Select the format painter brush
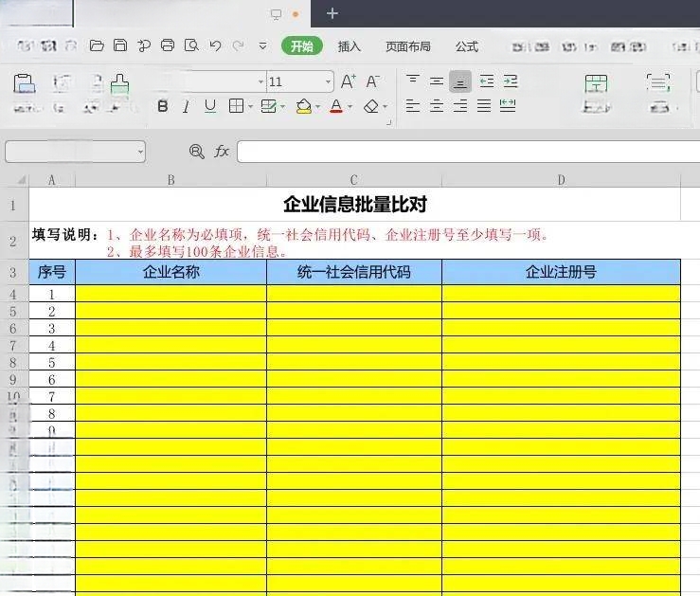Image resolution: width=700 pixels, height=596 pixels. pyautogui.click(x=119, y=84)
